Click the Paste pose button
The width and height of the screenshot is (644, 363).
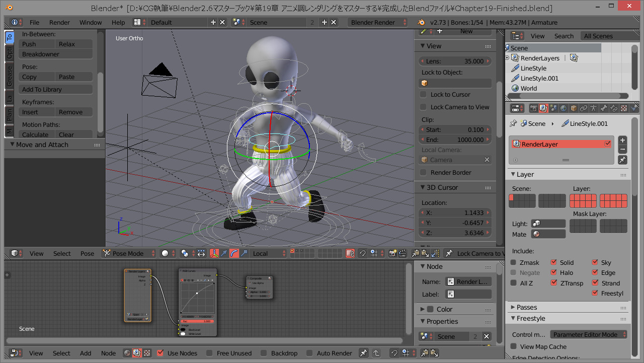click(74, 77)
